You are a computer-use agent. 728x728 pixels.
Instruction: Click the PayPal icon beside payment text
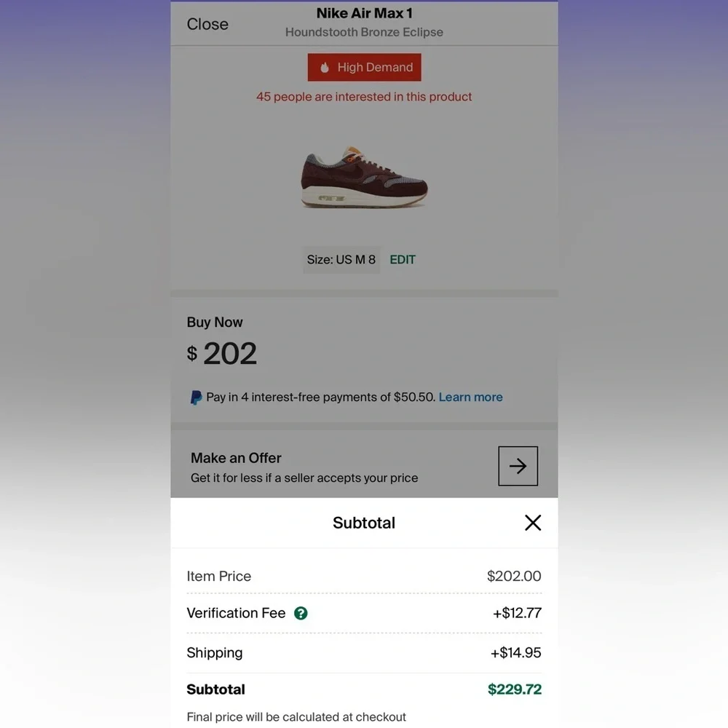195,397
